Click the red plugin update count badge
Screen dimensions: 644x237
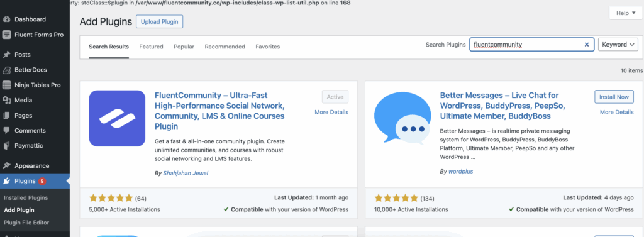coord(42,181)
